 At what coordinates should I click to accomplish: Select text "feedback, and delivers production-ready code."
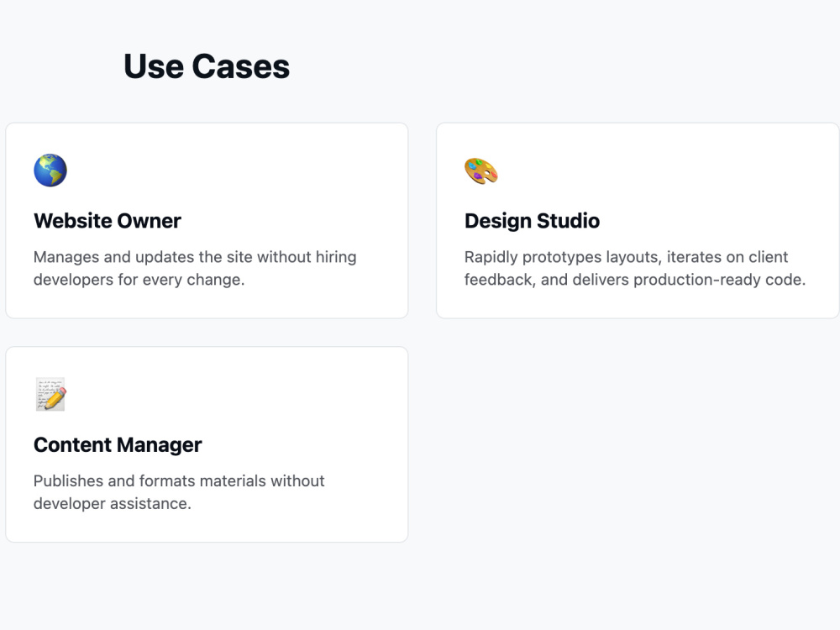click(x=635, y=280)
